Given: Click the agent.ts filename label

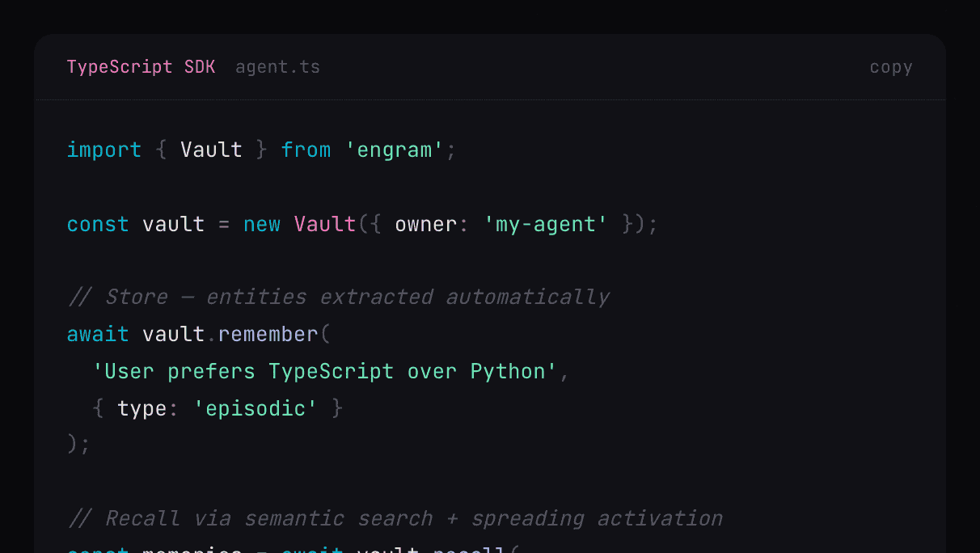Looking at the screenshot, I should [x=277, y=67].
